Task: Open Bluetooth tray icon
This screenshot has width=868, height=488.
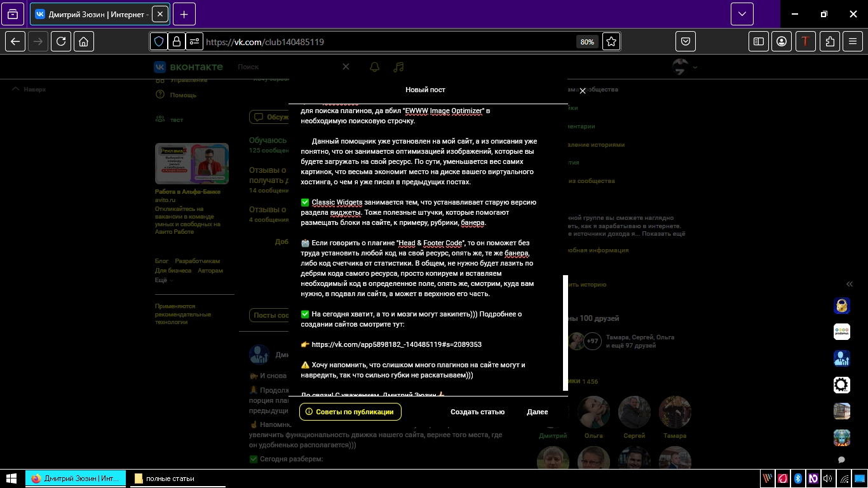Action: point(798,478)
